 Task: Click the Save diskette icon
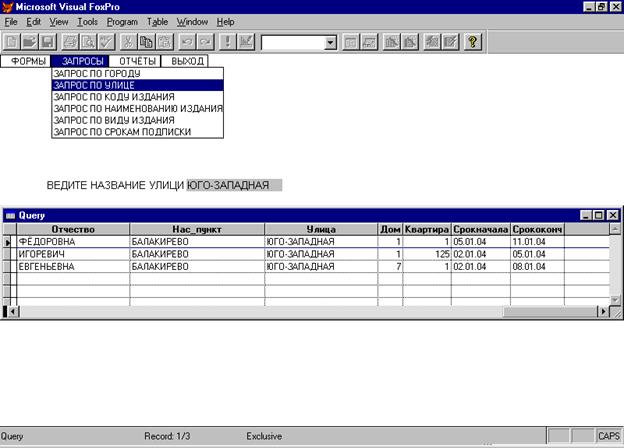(x=44, y=43)
